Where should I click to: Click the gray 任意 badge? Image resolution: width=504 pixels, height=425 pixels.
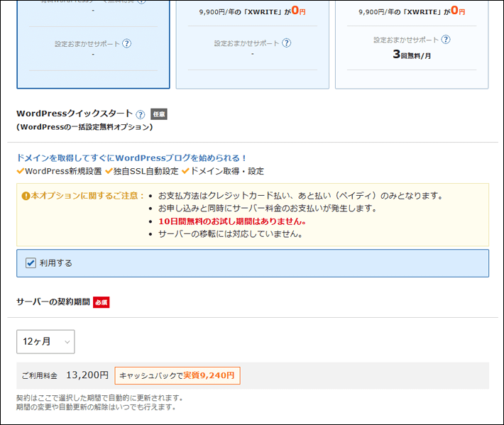point(159,114)
